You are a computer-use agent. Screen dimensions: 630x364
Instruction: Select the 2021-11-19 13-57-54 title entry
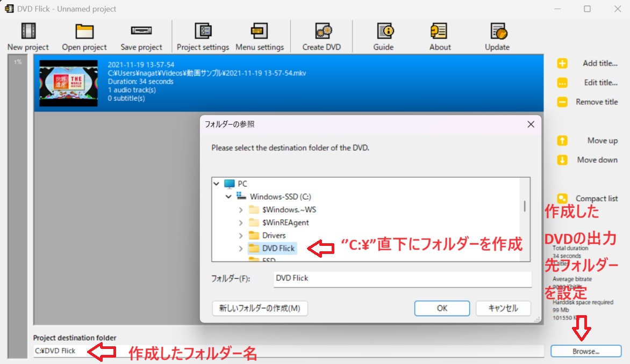289,83
